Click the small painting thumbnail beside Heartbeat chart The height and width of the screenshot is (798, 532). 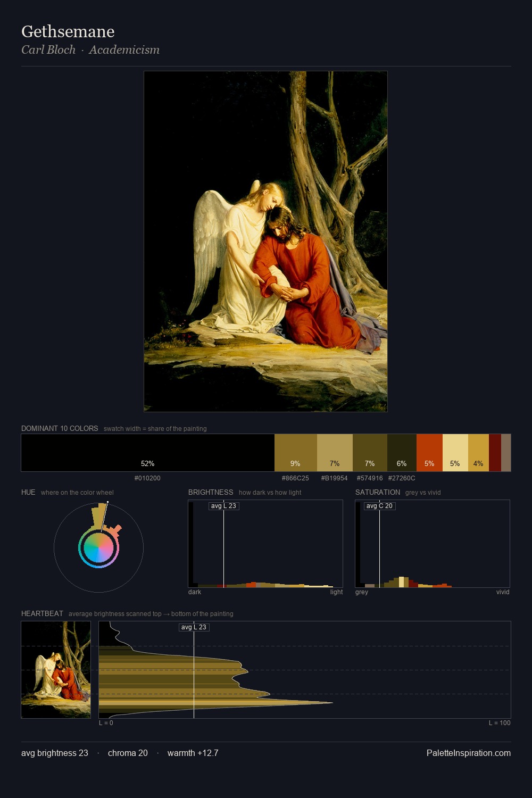(x=56, y=670)
